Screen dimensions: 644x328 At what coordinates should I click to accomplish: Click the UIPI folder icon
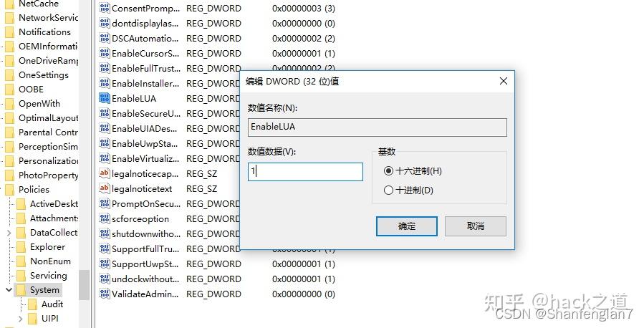(x=32, y=319)
